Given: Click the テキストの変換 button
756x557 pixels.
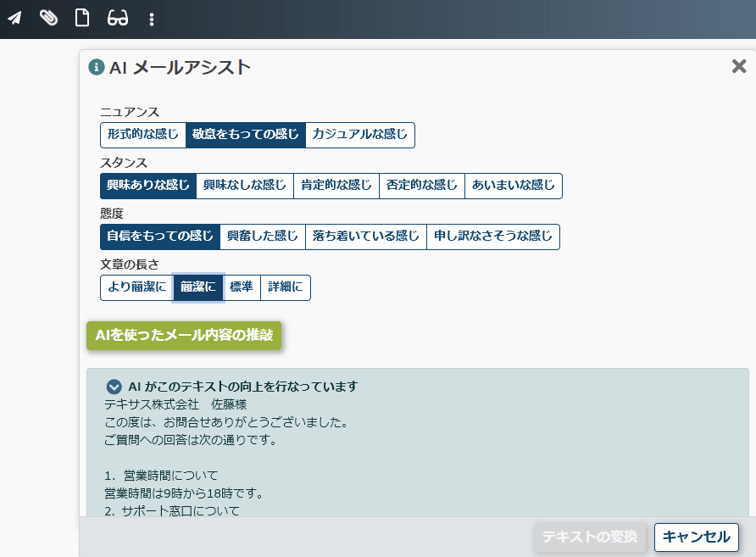Looking at the screenshot, I should [589, 537].
